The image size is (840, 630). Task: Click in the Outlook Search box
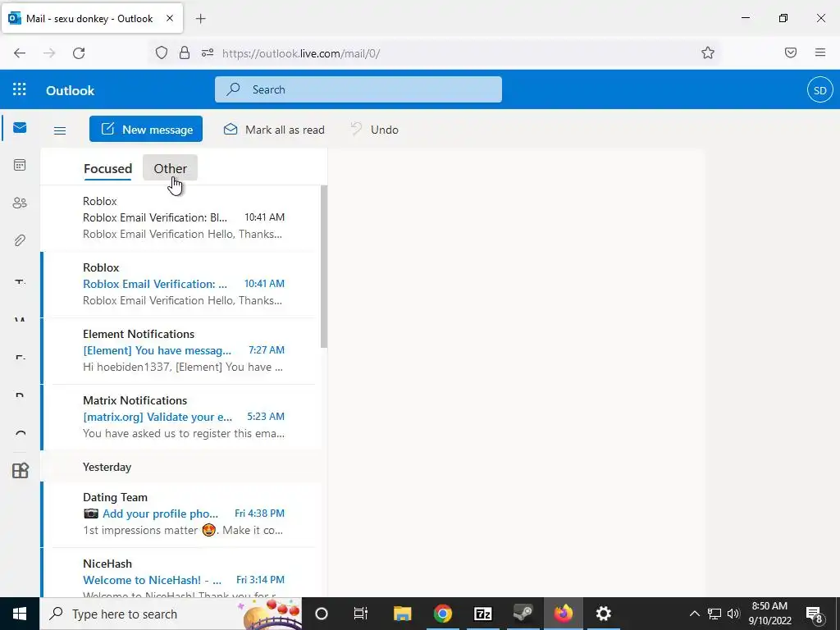click(358, 89)
